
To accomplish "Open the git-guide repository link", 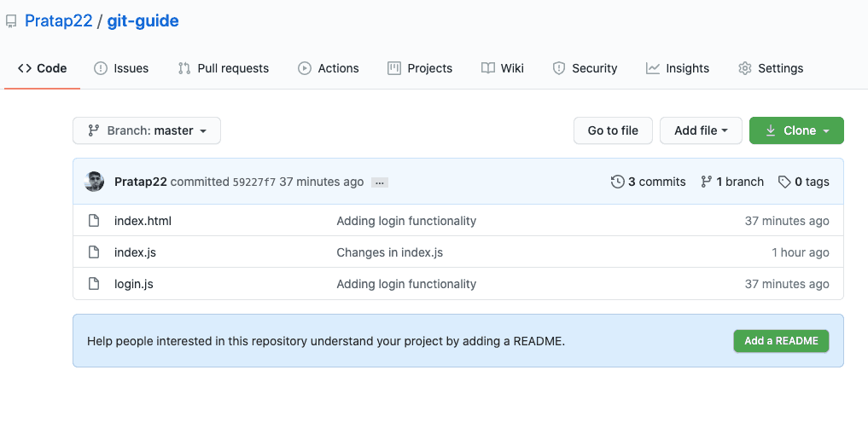I will (143, 21).
